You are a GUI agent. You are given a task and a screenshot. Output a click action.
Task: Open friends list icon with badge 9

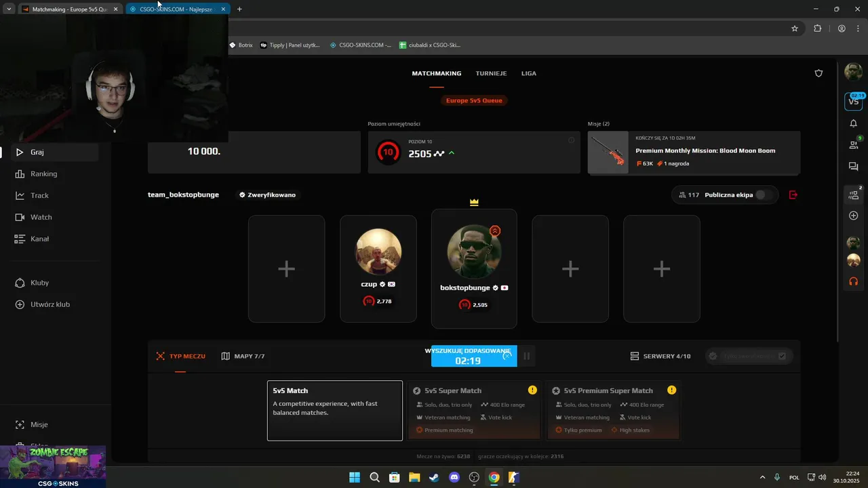tap(854, 144)
